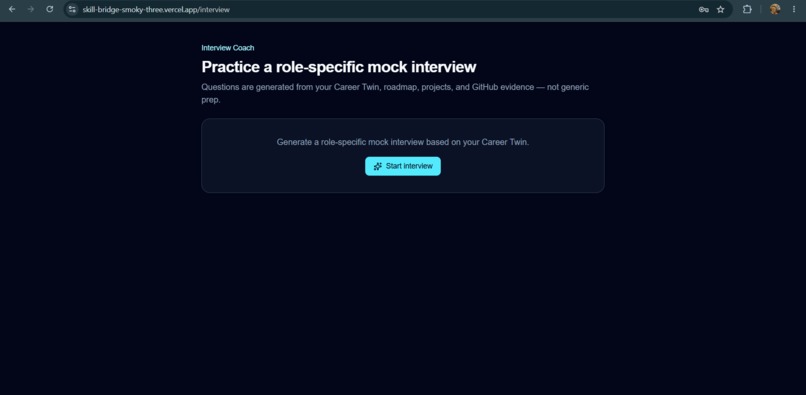This screenshot has height=395, width=806.
Task: Click the Interview Coach label
Action: tap(228, 48)
